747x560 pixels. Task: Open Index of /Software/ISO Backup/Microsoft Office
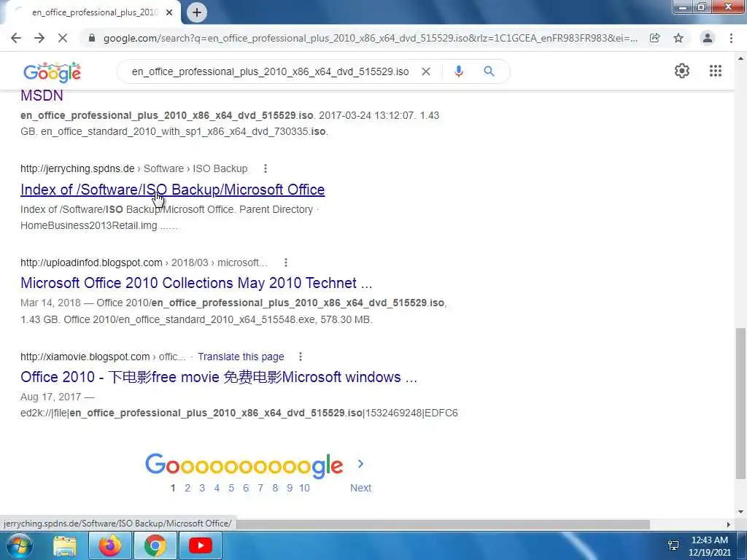(172, 190)
